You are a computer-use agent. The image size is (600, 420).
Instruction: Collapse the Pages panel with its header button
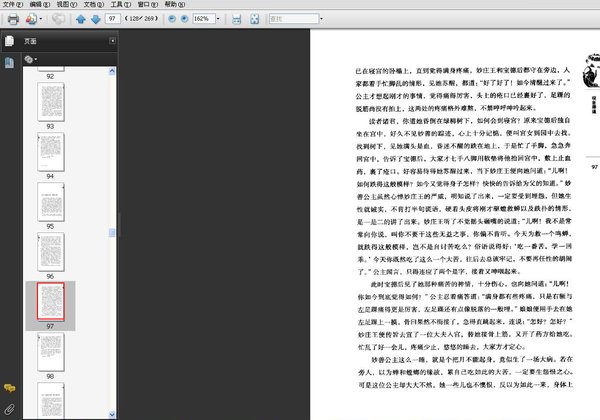[x=113, y=41]
